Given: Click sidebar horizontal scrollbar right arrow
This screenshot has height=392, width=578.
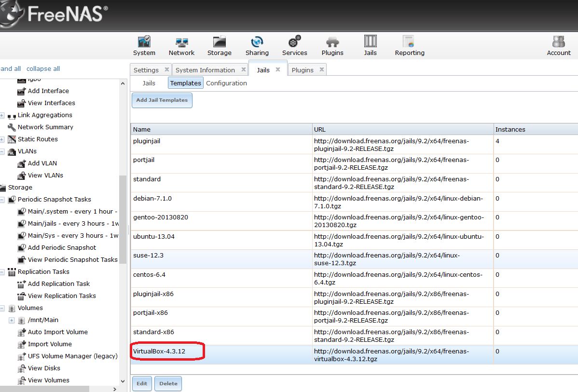Looking at the screenshot, I should pyautogui.click(x=115, y=389).
